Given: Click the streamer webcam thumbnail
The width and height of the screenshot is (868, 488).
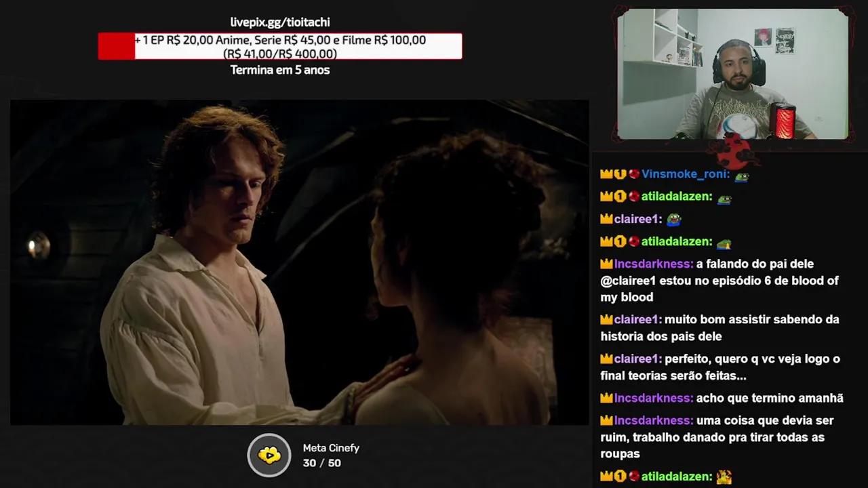Looking at the screenshot, I should pyautogui.click(x=733, y=74).
